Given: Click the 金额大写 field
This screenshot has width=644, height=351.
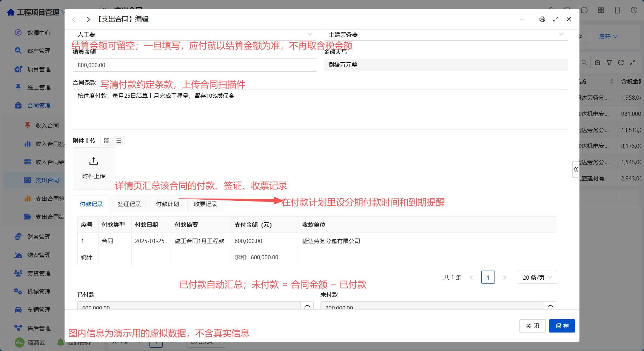Looking at the screenshot, I should (446, 65).
